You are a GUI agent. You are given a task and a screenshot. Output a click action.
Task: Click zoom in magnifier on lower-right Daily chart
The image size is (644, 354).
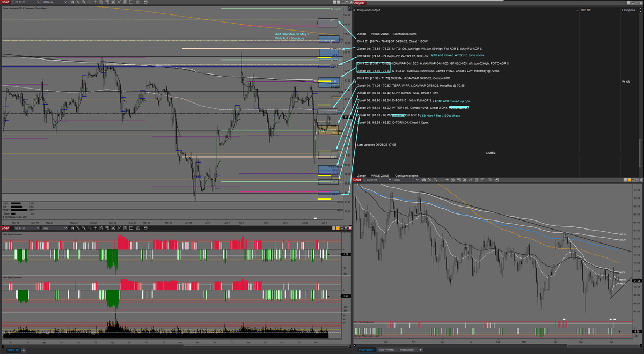tap(435, 180)
